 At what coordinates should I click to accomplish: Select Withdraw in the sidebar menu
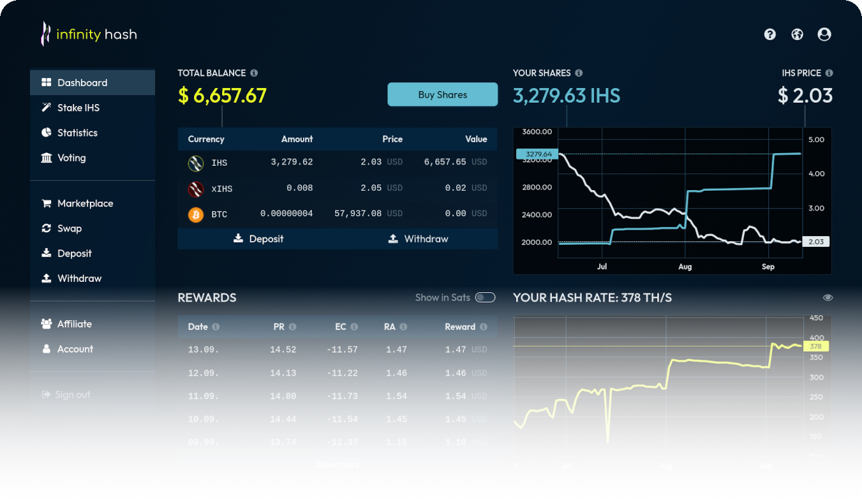(x=93, y=278)
